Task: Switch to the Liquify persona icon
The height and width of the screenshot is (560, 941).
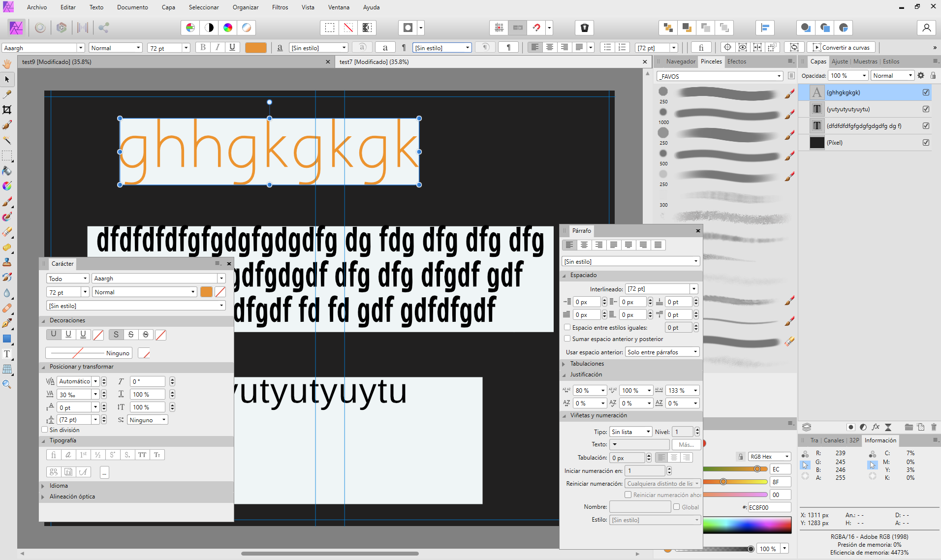Action: 40,28
